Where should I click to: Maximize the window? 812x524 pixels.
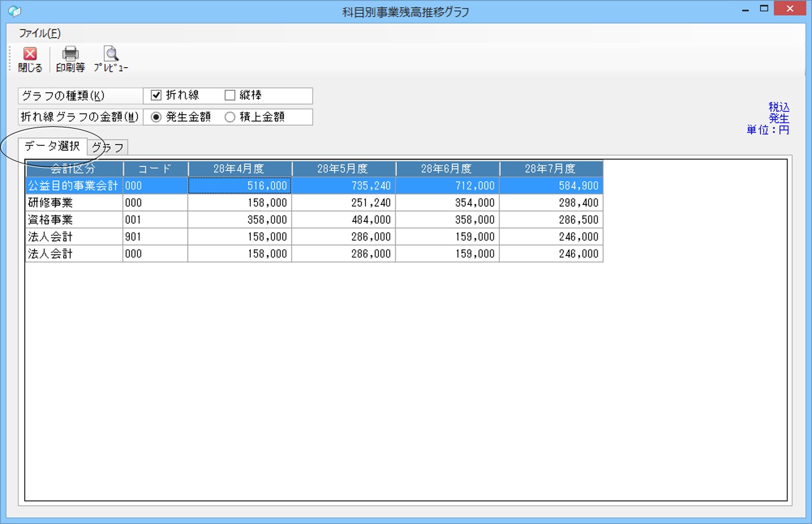pyautogui.click(x=764, y=9)
